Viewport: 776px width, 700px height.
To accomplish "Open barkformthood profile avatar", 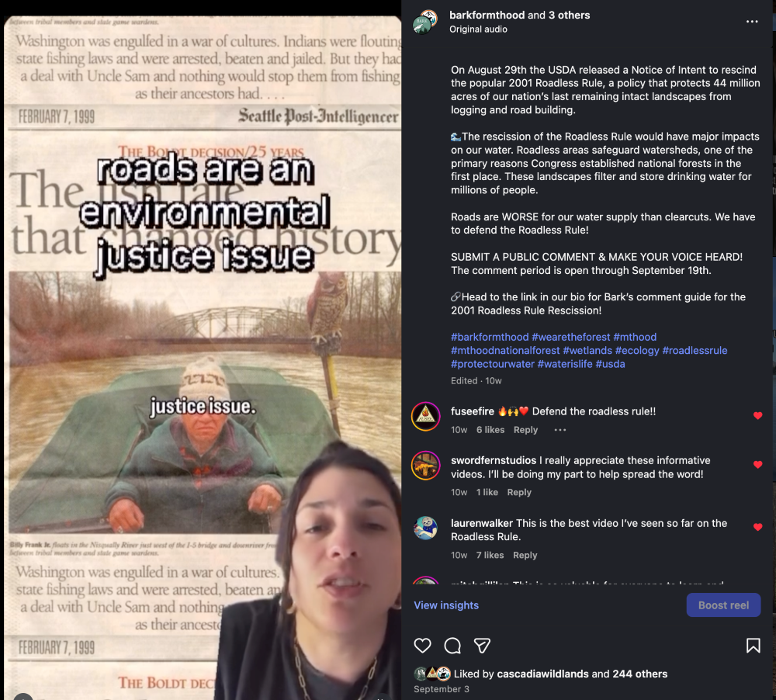I will (x=425, y=22).
